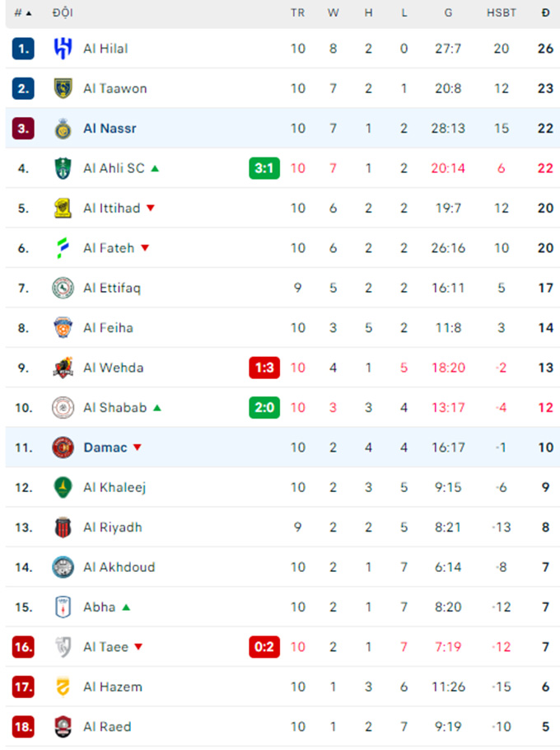Sort standings by the Đ points column

click(x=545, y=13)
